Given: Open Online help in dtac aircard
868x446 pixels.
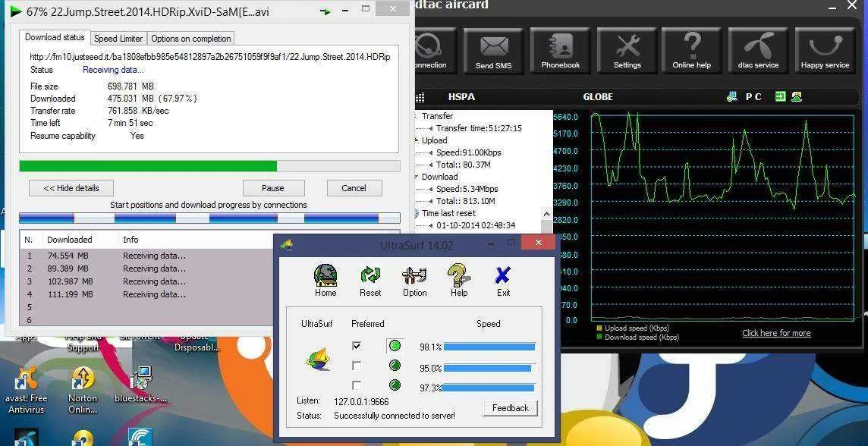Looking at the screenshot, I should [691, 51].
